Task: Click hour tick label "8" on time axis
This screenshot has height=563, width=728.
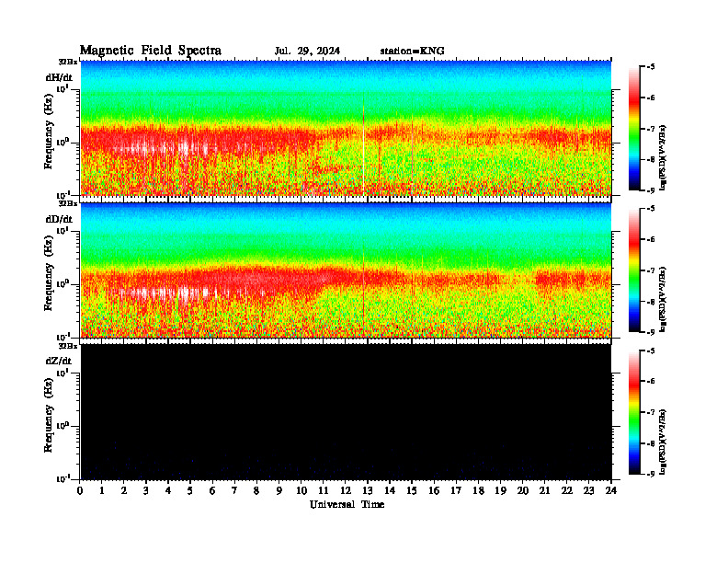Action: (x=256, y=490)
